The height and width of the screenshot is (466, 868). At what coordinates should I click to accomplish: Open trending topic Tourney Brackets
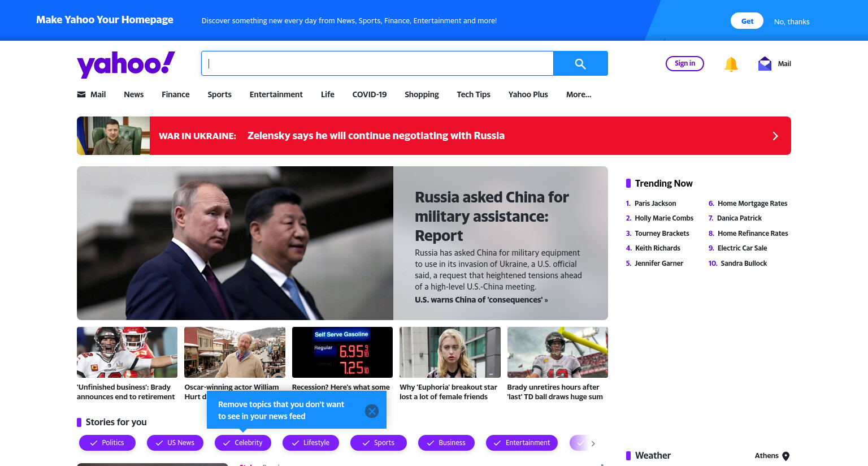pos(662,234)
